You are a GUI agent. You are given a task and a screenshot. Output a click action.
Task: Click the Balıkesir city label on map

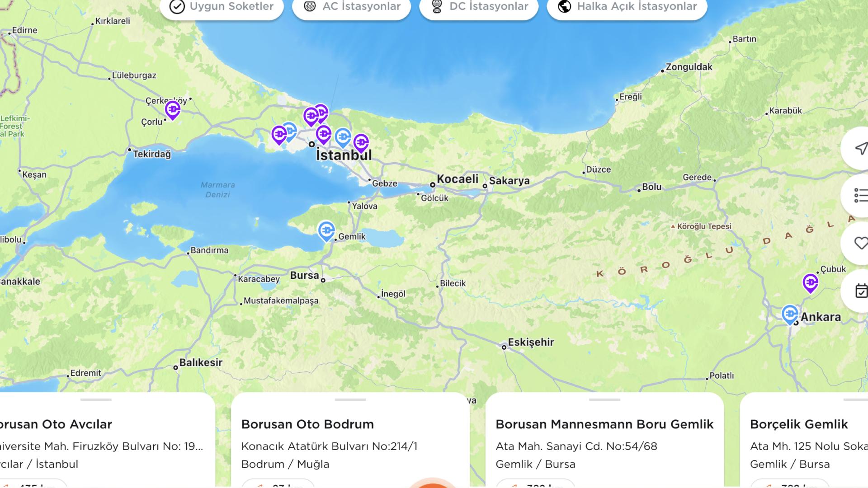pyautogui.click(x=201, y=362)
